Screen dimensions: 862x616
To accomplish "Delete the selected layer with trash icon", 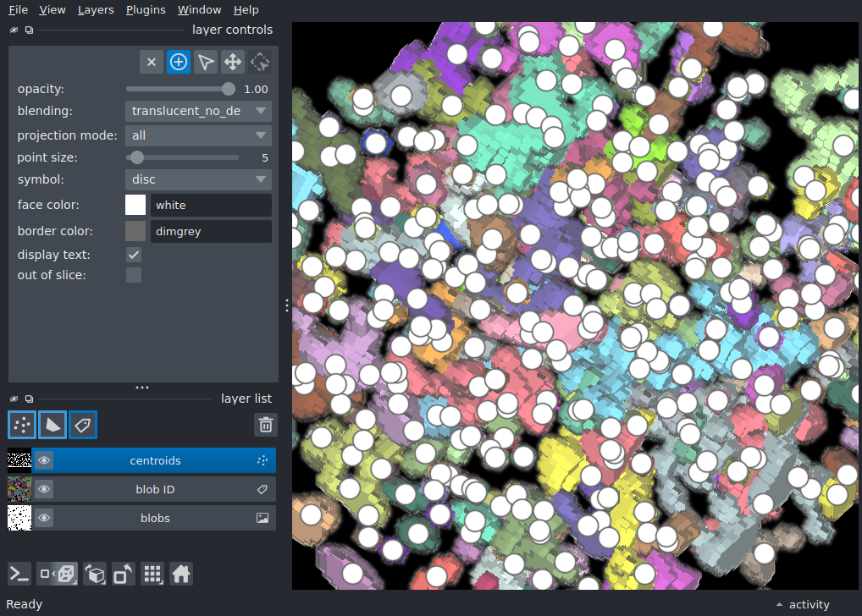I will pyautogui.click(x=266, y=425).
